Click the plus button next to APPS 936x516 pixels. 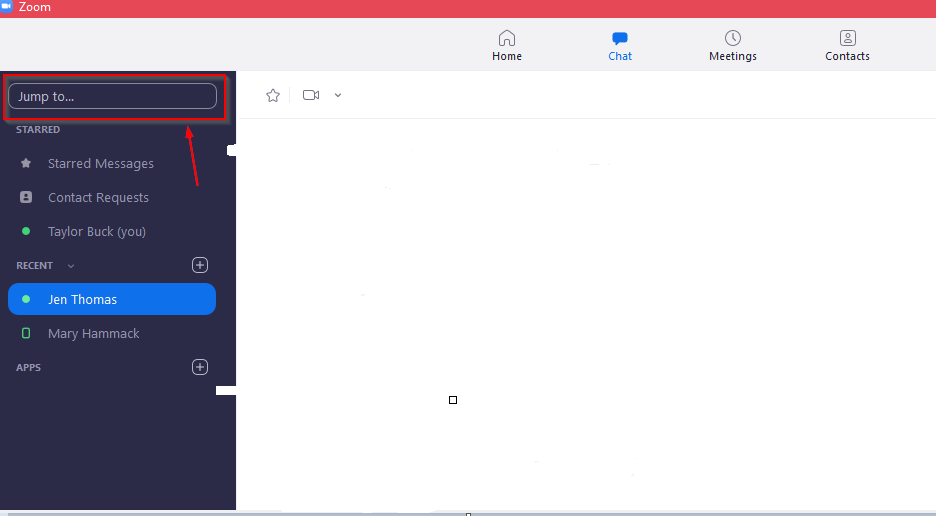pyautogui.click(x=200, y=367)
